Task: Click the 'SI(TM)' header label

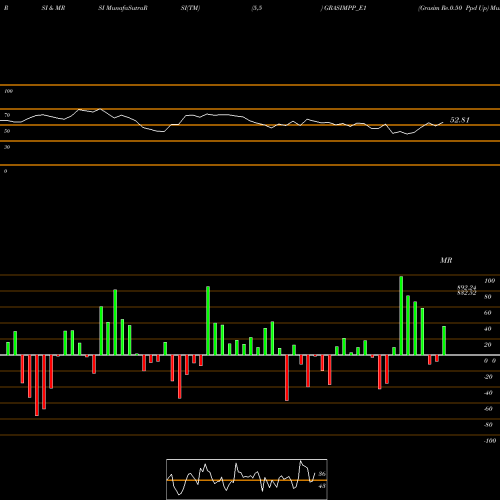Action: tap(190, 8)
